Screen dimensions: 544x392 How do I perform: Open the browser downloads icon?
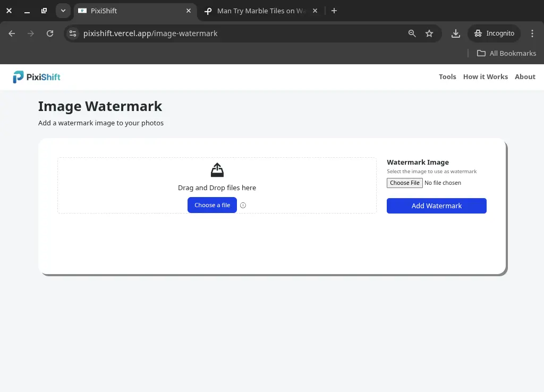pos(455,33)
